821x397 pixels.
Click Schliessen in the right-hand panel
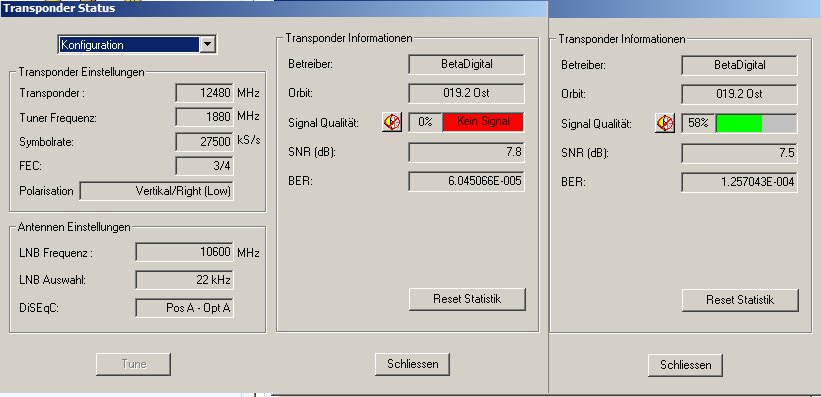pyautogui.click(x=685, y=365)
